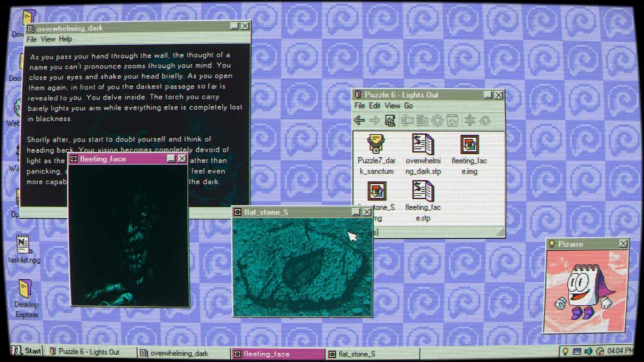Click the fleeting_face dark portrait image

129,235
